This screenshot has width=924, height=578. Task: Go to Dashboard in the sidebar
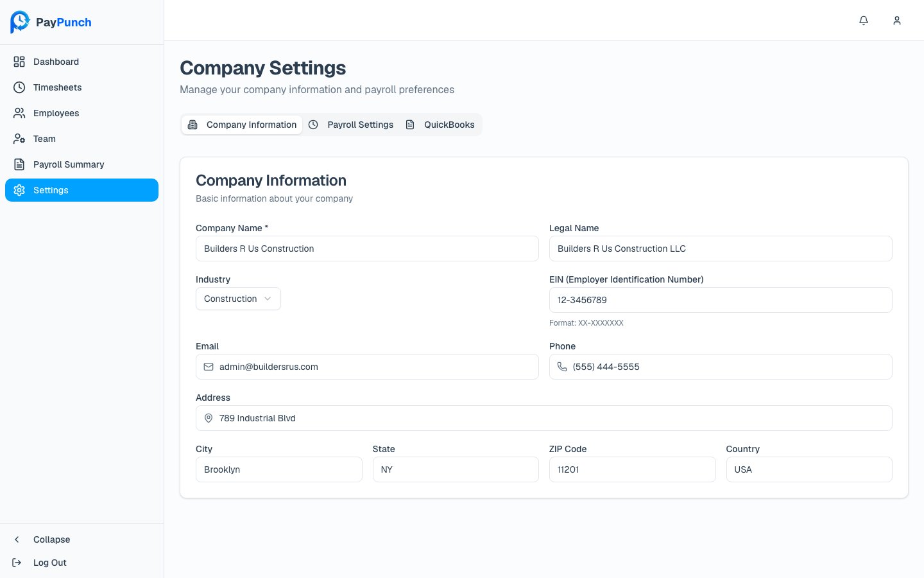[x=81, y=62]
